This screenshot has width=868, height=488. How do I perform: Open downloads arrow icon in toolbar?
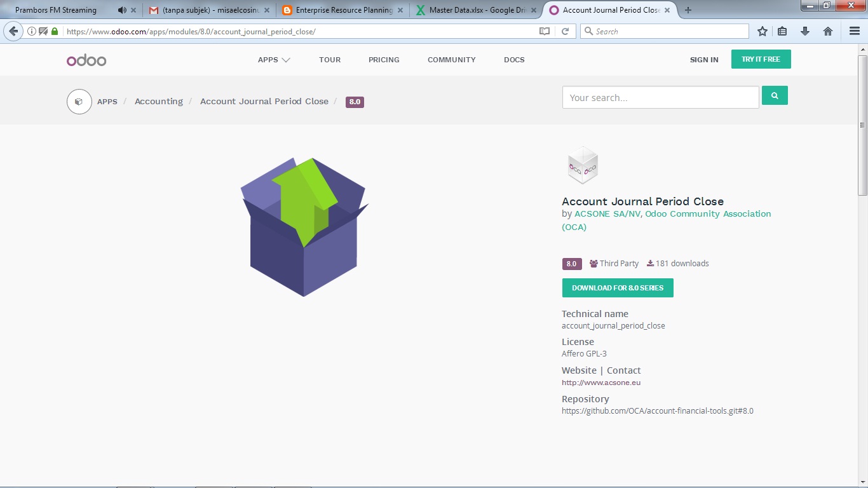pos(805,31)
